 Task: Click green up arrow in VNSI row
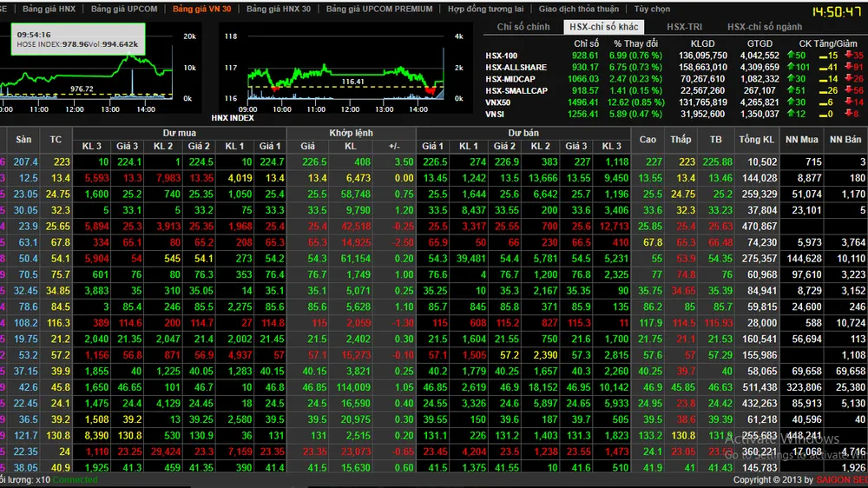coord(791,114)
